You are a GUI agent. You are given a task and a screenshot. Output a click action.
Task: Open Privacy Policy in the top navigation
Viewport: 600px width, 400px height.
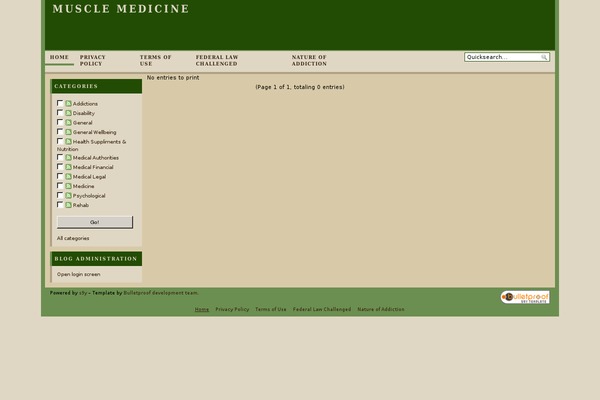93,60
